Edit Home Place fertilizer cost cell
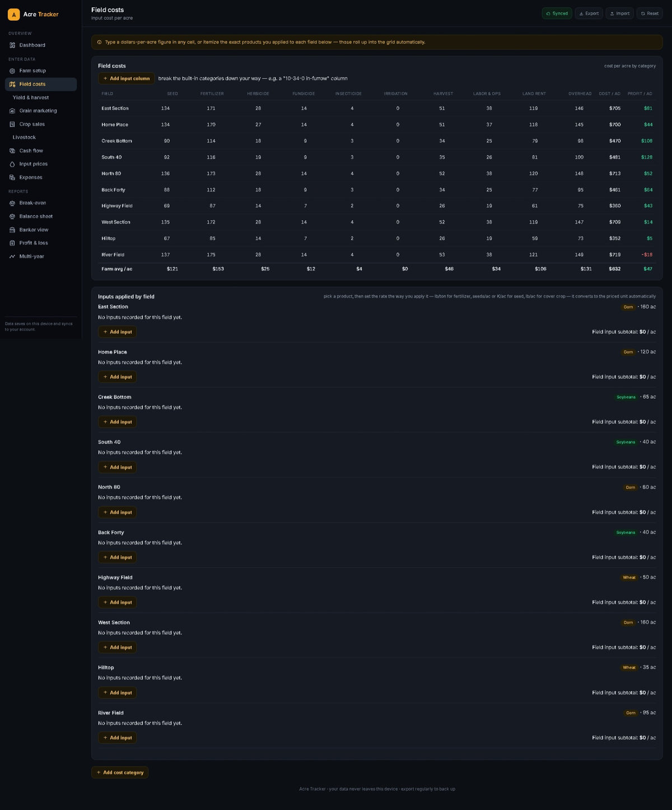This screenshot has width=672, height=810. [211, 124]
